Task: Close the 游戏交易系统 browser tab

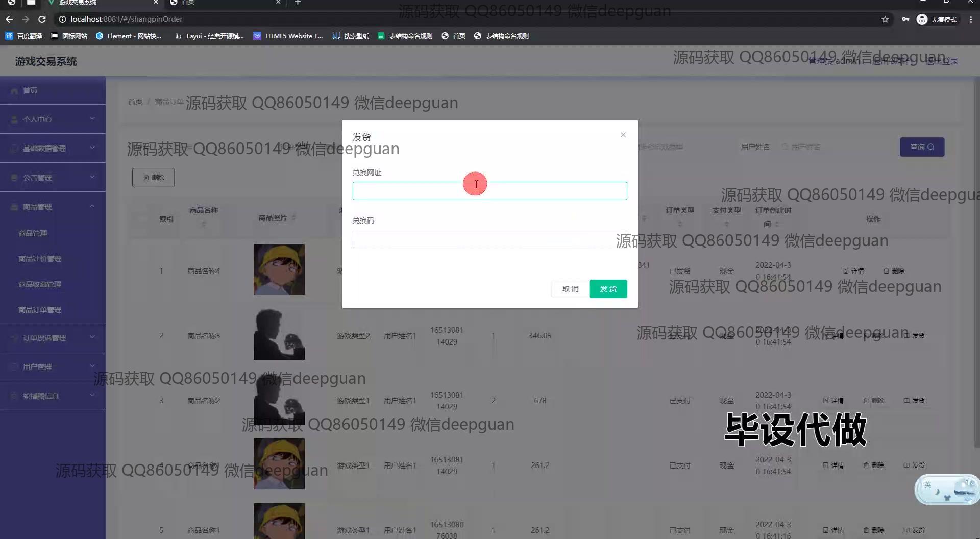Action: [156, 3]
